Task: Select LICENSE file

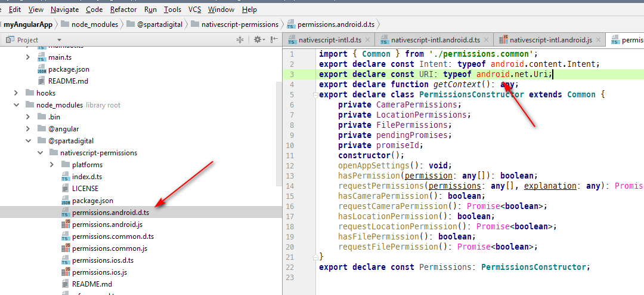Action: click(85, 189)
